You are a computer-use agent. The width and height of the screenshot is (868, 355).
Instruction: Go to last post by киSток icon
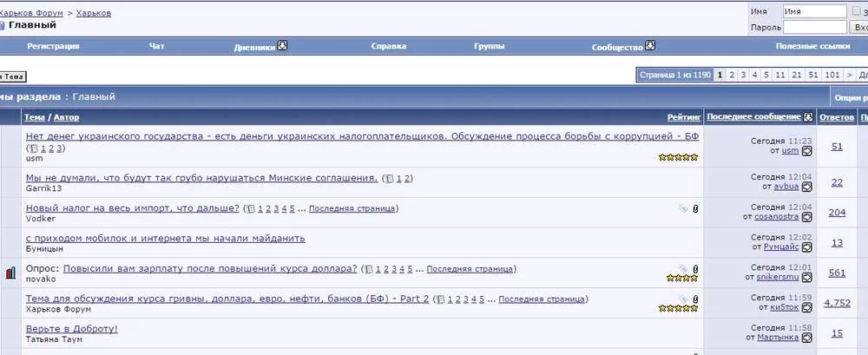pyautogui.click(x=806, y=306)
